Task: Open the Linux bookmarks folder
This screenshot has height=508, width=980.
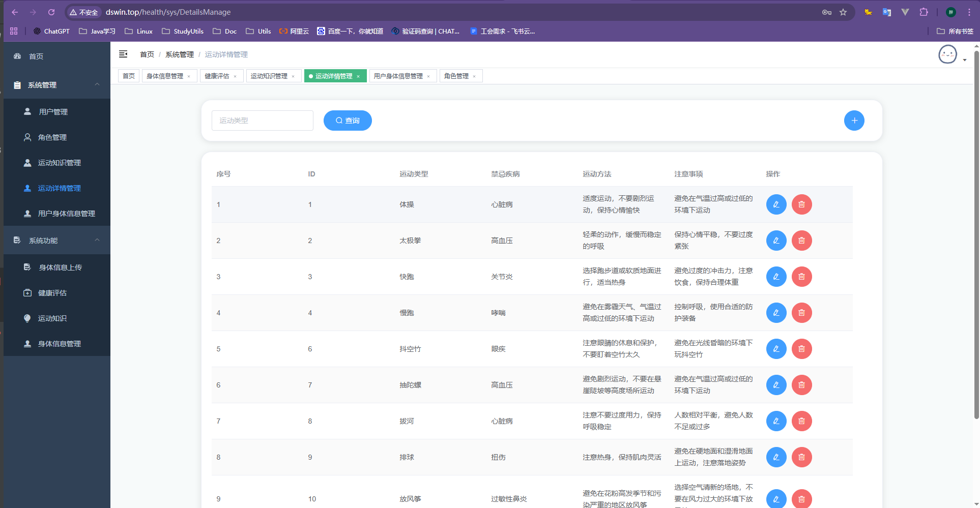Action: (x=138, y=31)
